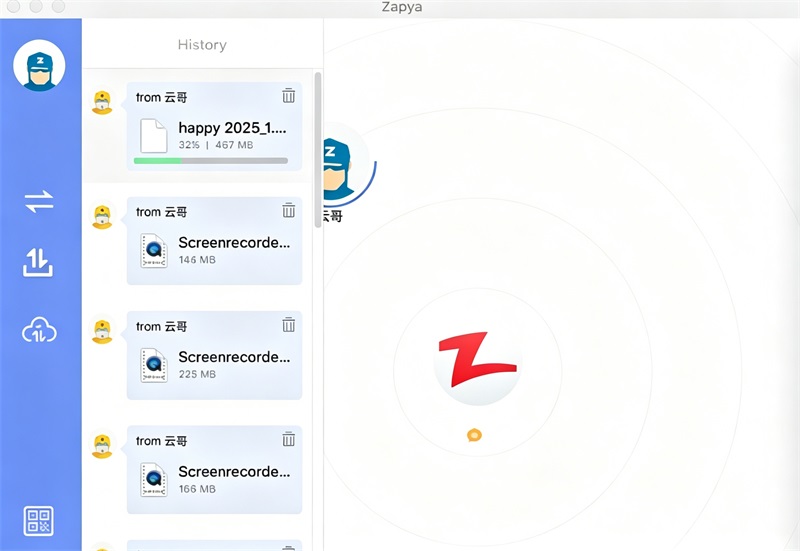Click sender avatar beside 166 MB entry
This screenshot has height=551, width=800.
tap(102, 445)
